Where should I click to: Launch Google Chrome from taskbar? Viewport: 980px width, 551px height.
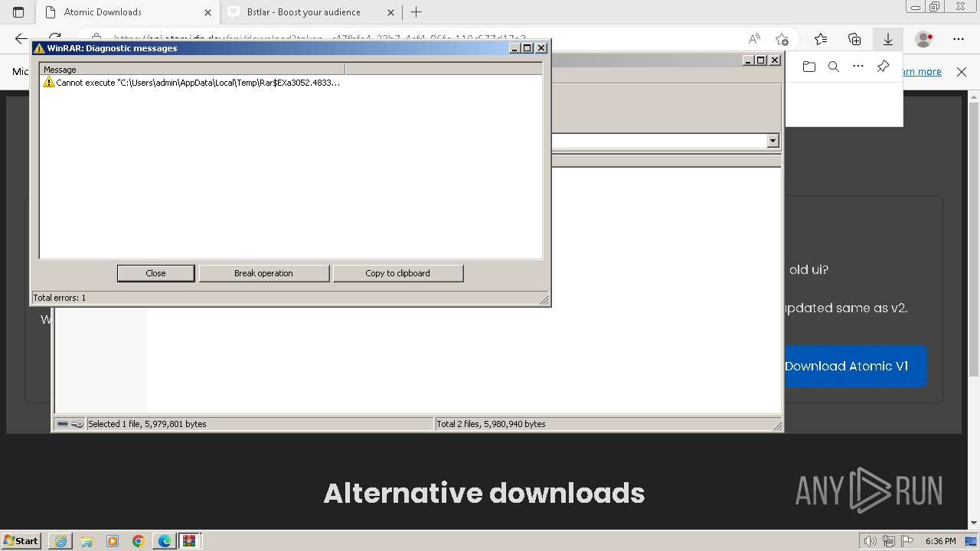tap(138, 541)
